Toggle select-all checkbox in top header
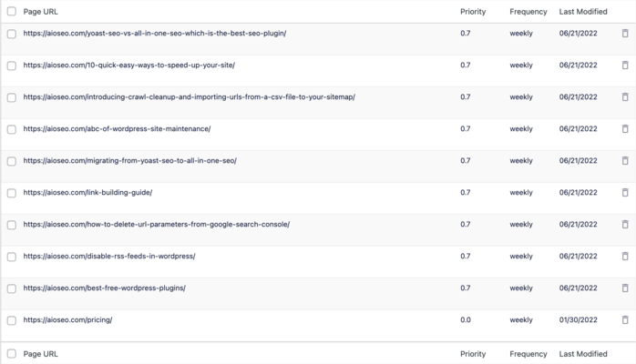The height and width of the screenshot is (364, 636). click(12, 11)
